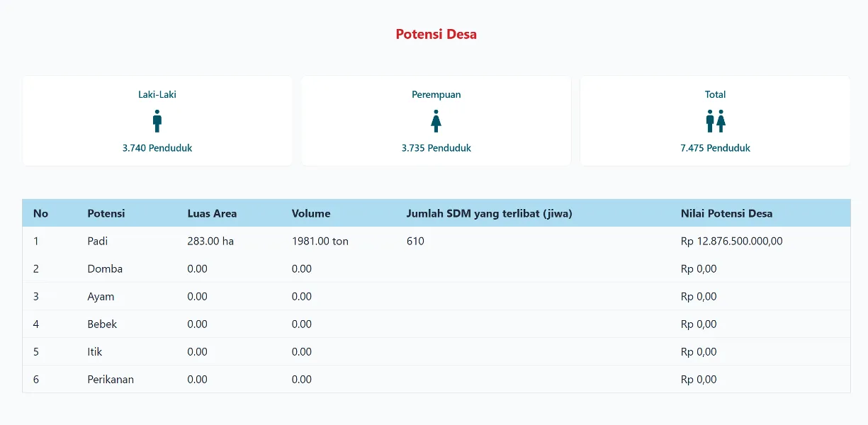Click the Luas Area column header
The image size is (868, 425).
point(212,213)
